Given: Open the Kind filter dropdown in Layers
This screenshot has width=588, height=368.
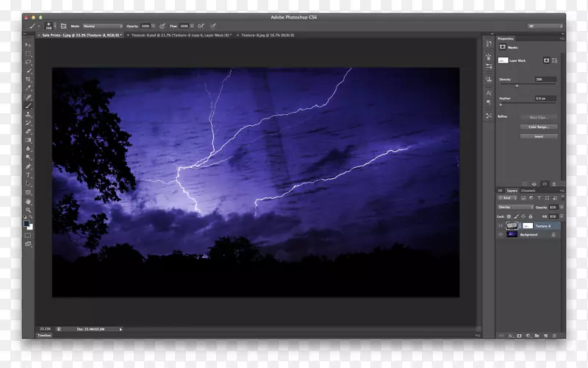Looking at the screenshot, I should [509, 198].
